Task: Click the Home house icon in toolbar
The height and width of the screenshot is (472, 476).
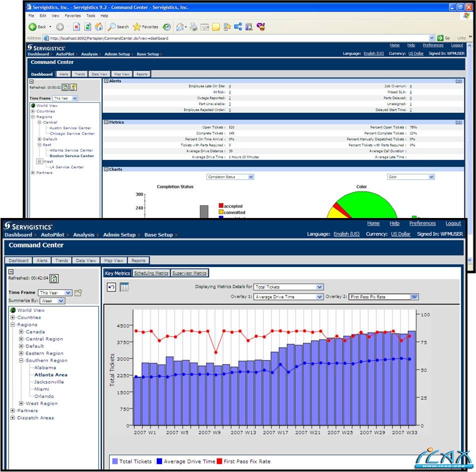Action: pyautogui.click(x=99, y=27)
